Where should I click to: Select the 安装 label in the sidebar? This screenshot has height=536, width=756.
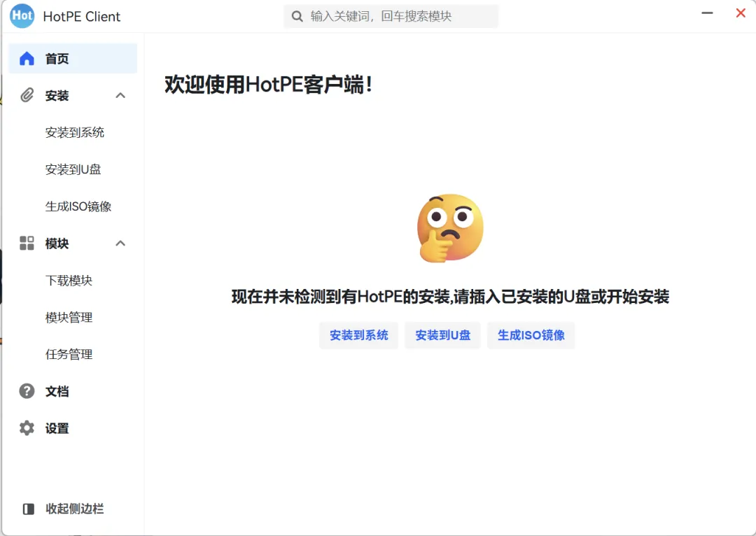(57, 95)
